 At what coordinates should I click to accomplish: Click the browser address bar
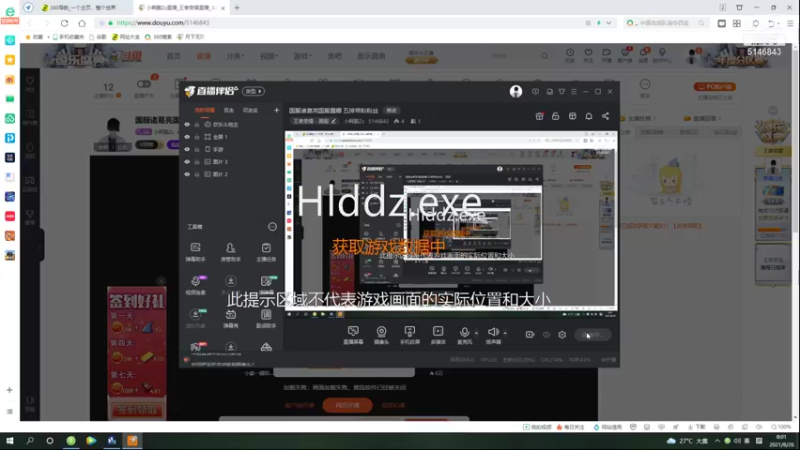tap(337, 23)
